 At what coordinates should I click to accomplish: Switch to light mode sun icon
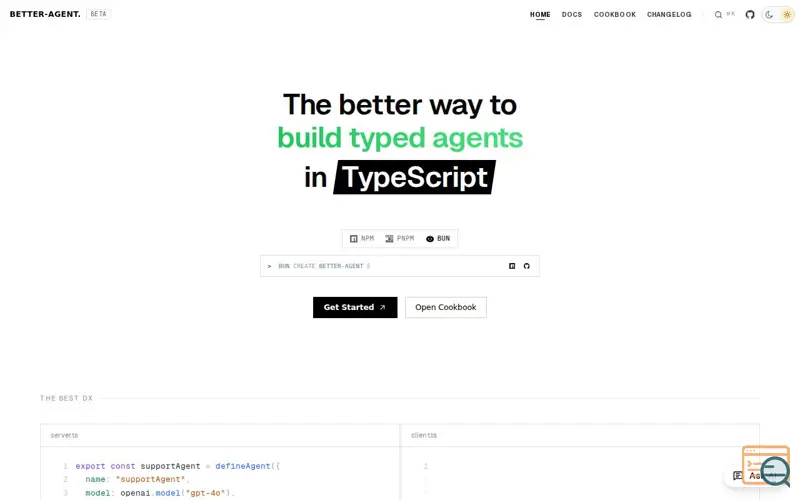tap(787, 15)
